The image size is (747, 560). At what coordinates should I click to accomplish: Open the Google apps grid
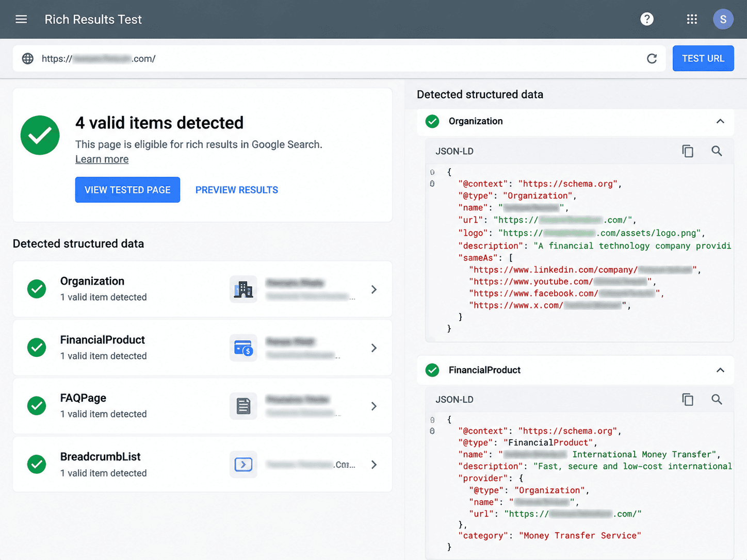click(692, 20)
